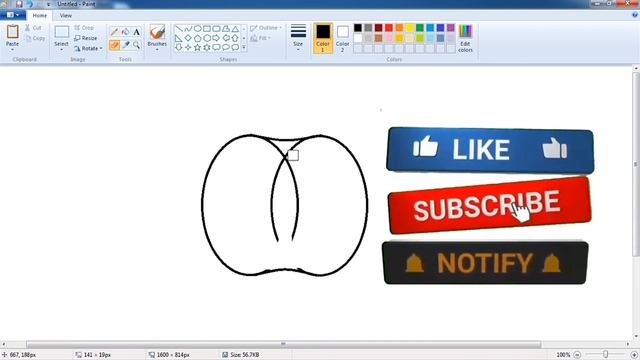Click the horizontal scrollbar thumb
Viewport: 640px width, 360px height.
283,344
